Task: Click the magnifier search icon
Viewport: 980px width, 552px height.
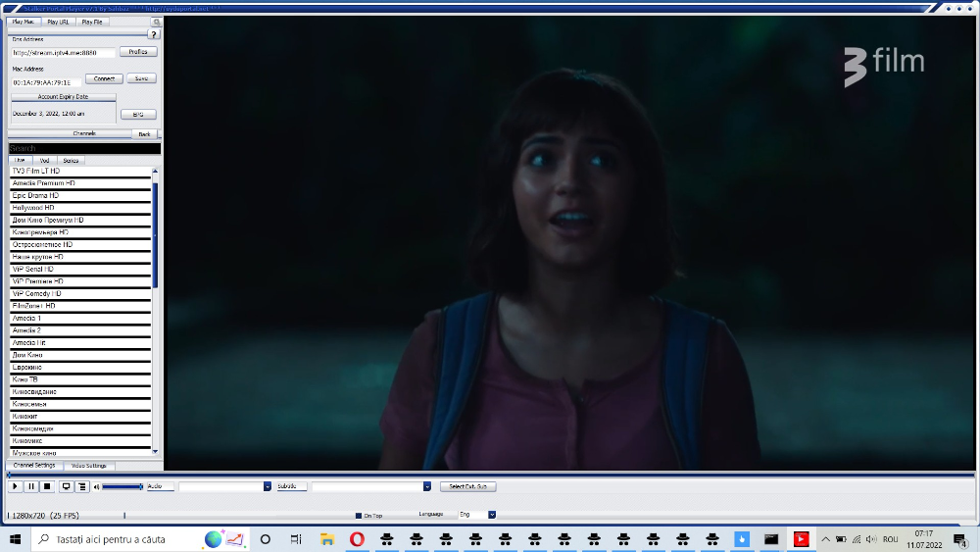Action: (x=156, y=22)
